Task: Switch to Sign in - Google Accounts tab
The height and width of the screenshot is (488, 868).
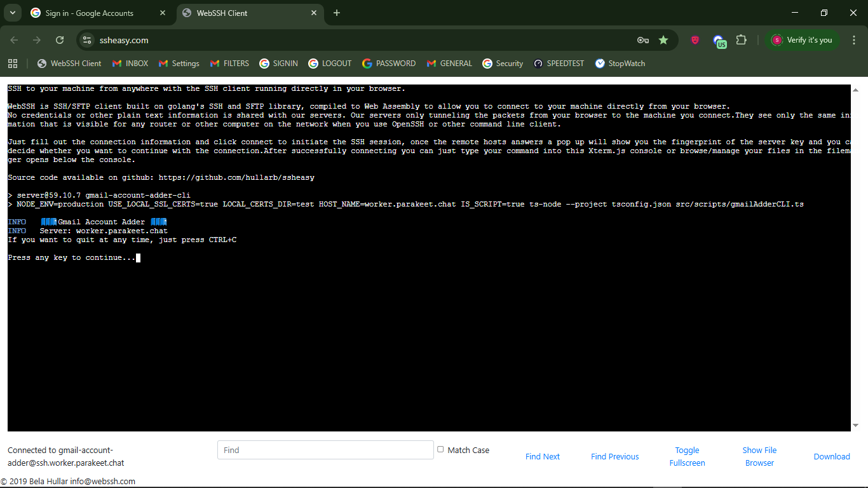Action: [x=89, y=13]
